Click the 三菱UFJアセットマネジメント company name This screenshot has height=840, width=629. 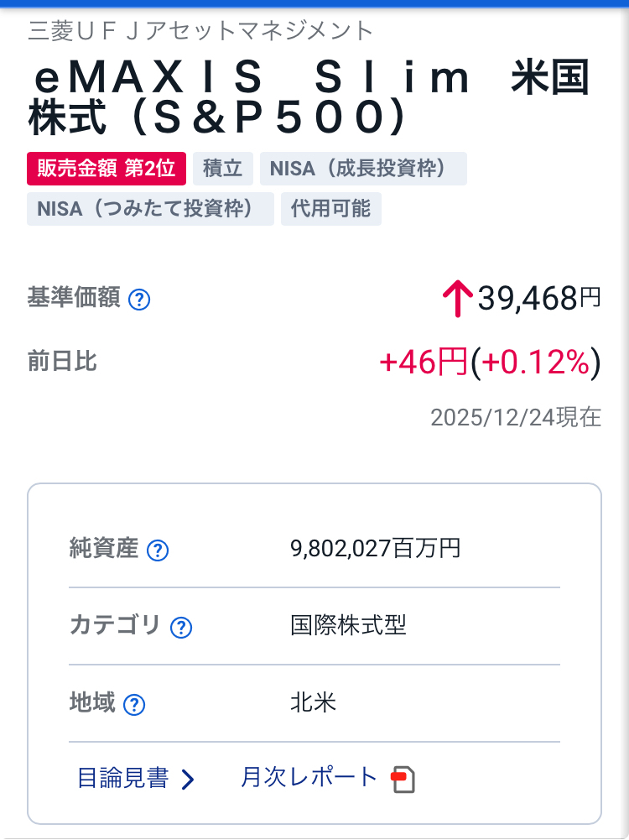(200, 31)
